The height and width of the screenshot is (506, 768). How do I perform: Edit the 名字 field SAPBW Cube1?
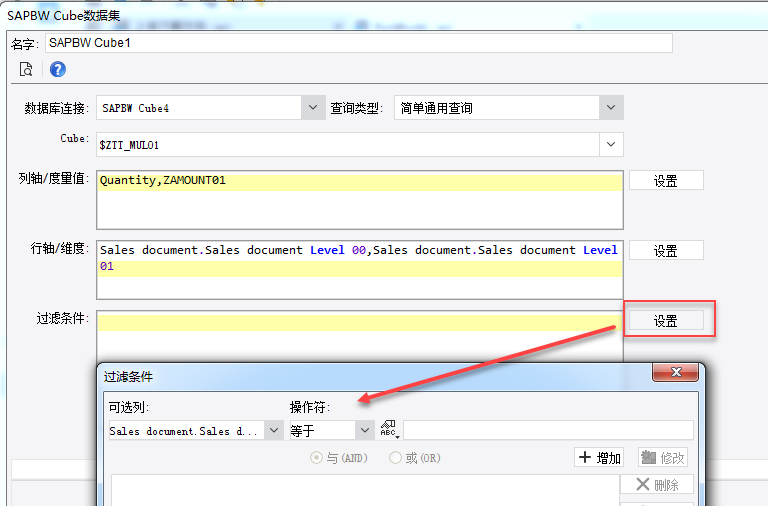click(x=359, y=43)
